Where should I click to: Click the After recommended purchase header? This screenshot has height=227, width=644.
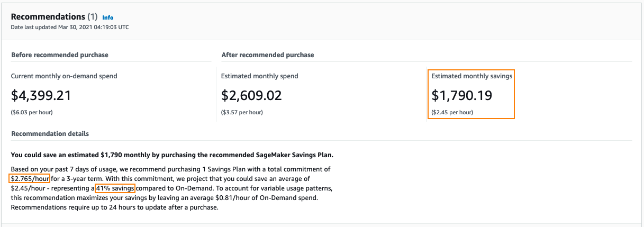267,55
